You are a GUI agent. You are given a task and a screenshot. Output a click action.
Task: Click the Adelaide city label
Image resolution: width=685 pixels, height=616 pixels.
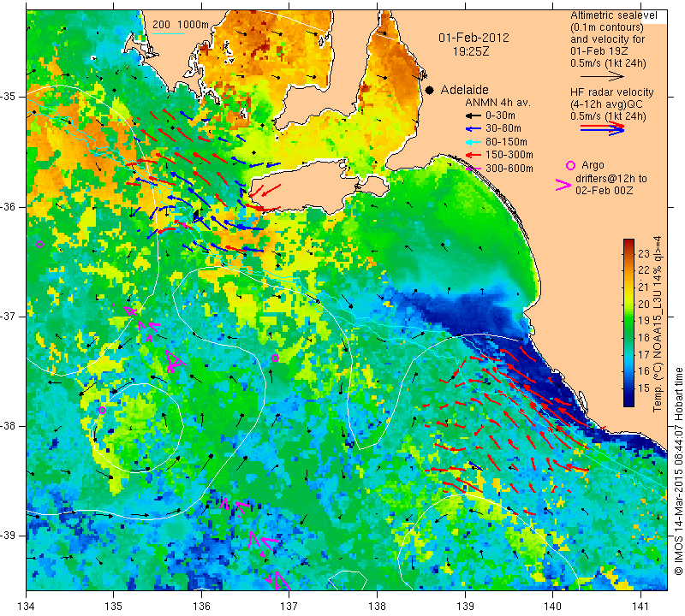click(x=464, y=90)
